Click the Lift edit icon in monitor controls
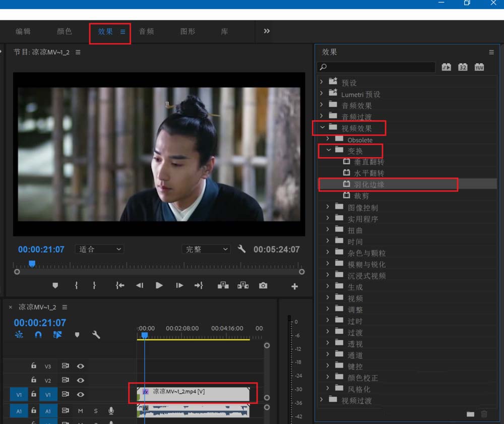The image size is (504, 424). click(x=222, y=286)
